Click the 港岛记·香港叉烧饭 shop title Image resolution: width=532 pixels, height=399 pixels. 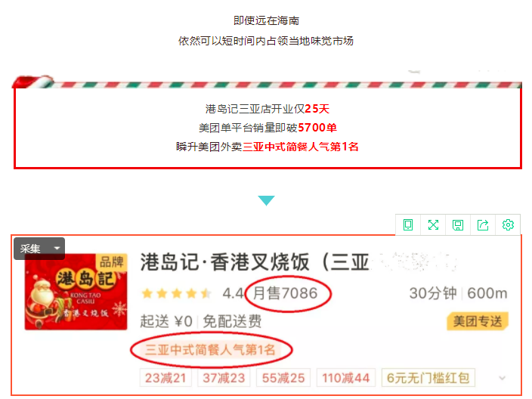[255, 262]
